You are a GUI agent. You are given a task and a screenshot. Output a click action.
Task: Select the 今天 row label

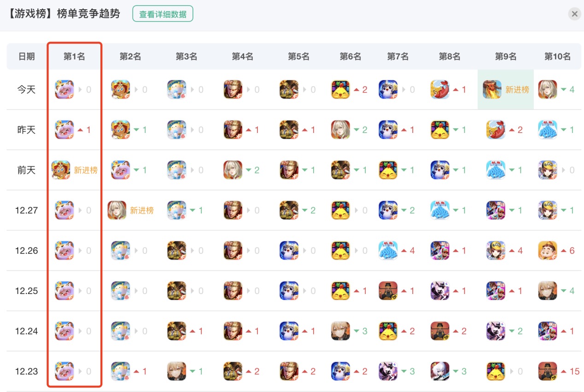point(27,89)
